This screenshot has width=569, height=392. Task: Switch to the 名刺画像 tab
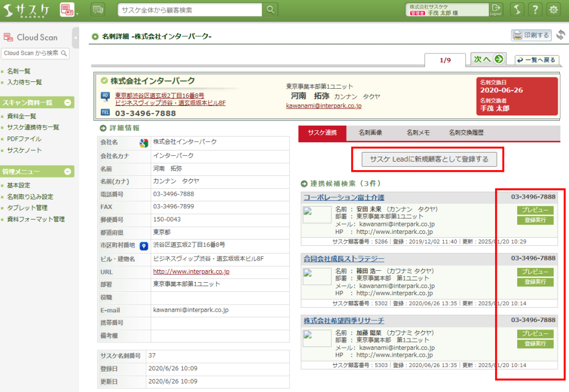click(370, 133)
